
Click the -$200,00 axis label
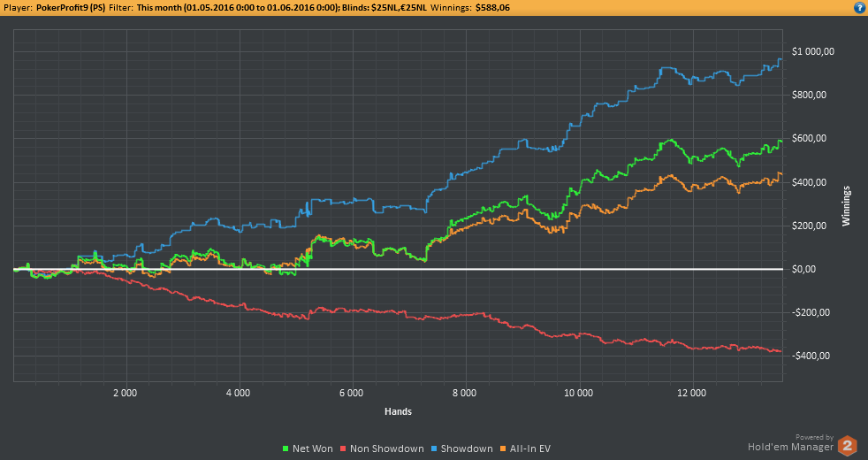point(811,312)
